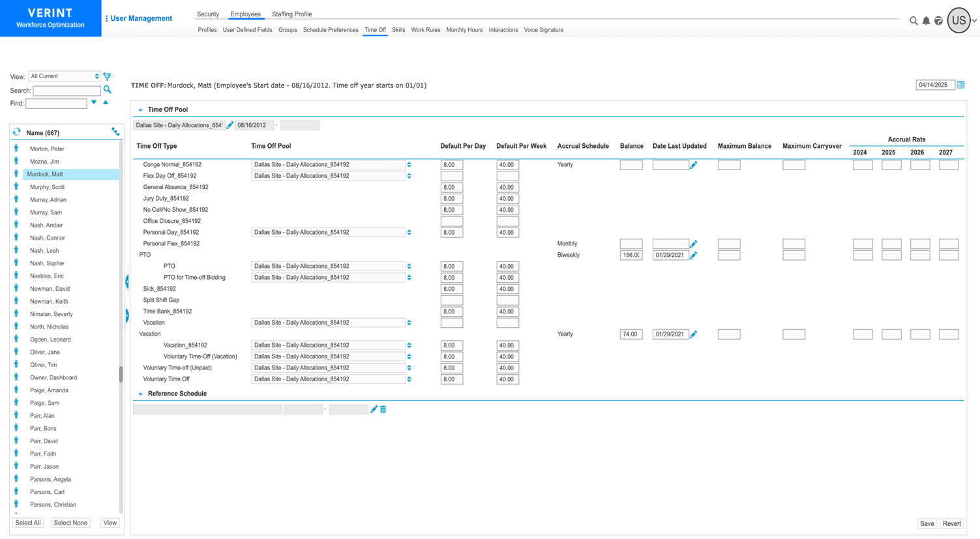Focus the Search input field
This screenshot has height=539, width=980.
click(67, 91)
